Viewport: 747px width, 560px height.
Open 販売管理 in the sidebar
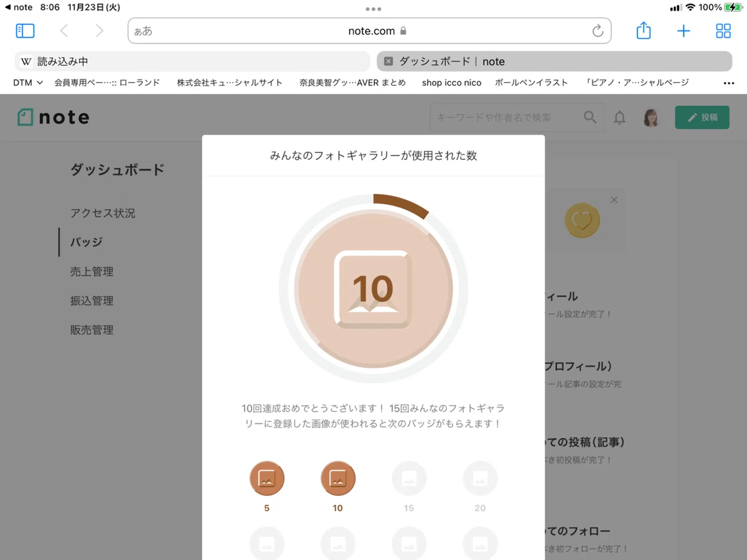click(92, 330)
